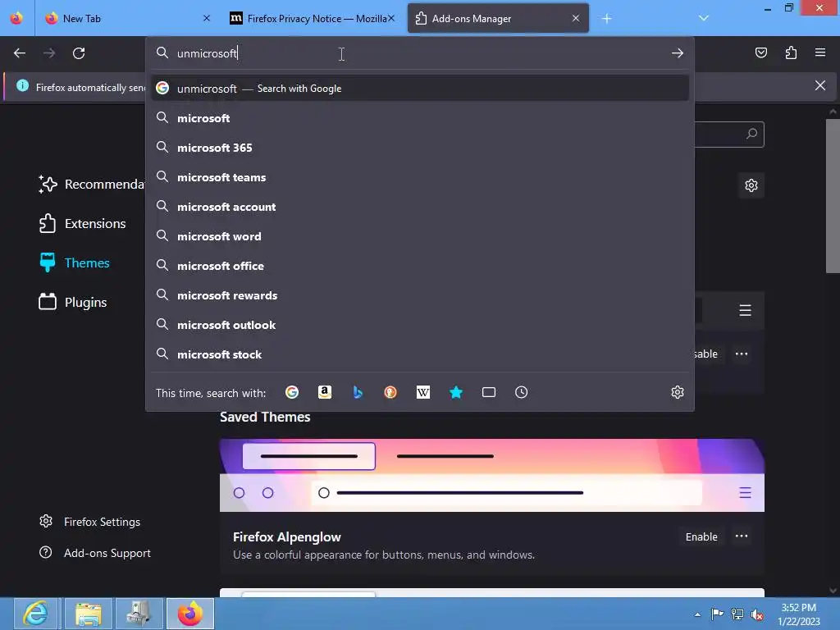Image resolution: width=840 pixels, height=630 pixels.
Task: Dismiss the Firefox notification bar
Action: pos(819,85)
